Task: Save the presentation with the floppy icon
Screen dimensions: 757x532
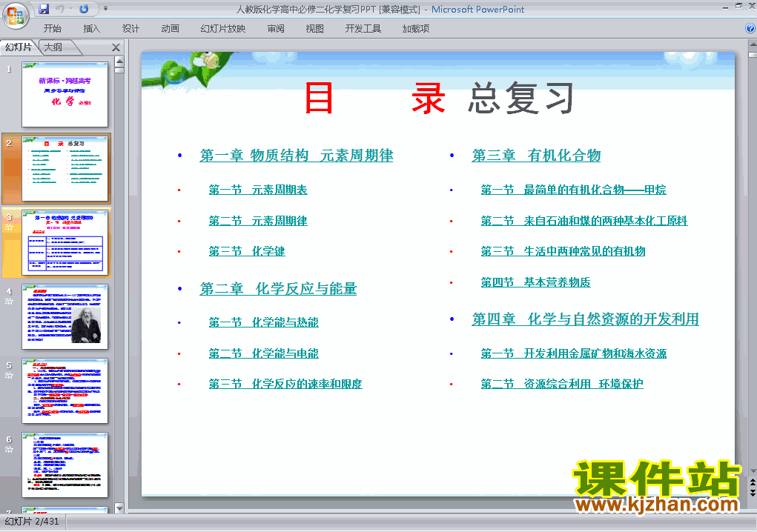Action: coord(44,9)
